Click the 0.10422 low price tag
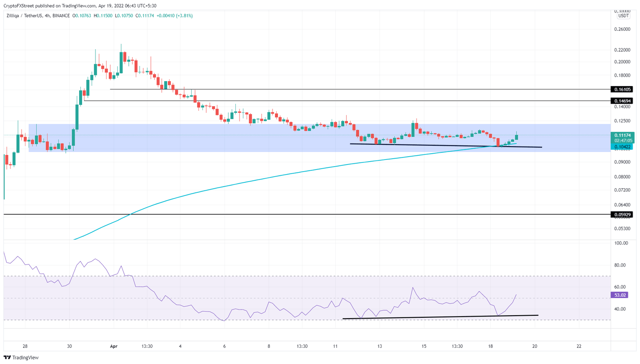 (x=622, y=147)
